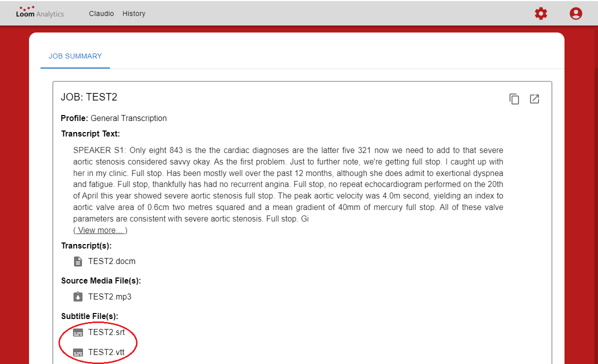This screenshot has width=598, height=364.
Task: Click the Loom Analytics logo
Action: click(39, 12)
